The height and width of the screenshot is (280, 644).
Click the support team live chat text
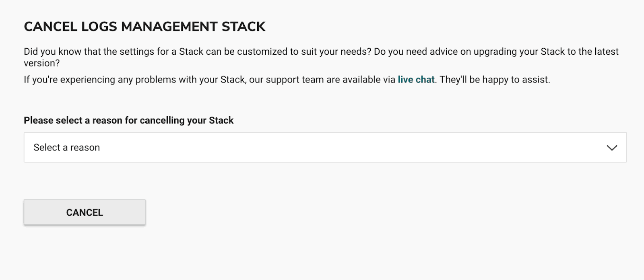tap(416, 80)
